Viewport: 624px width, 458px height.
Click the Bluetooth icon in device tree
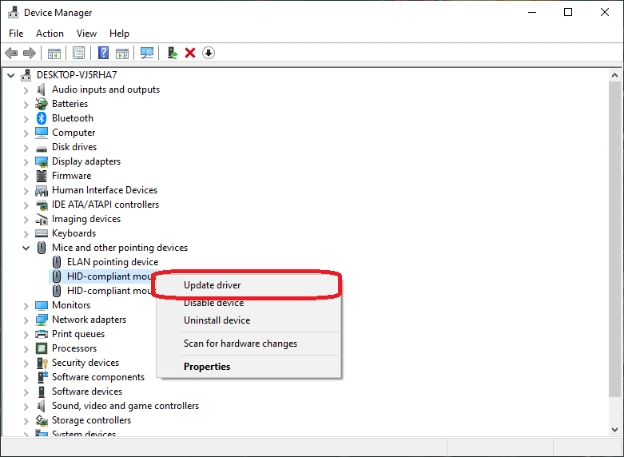pos(42,118)
